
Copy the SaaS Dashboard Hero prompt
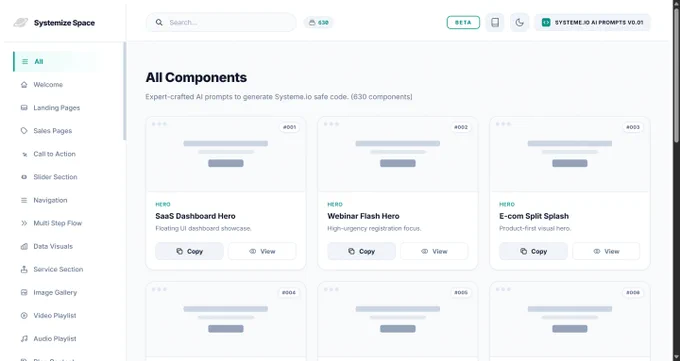[x=190, y=251]
